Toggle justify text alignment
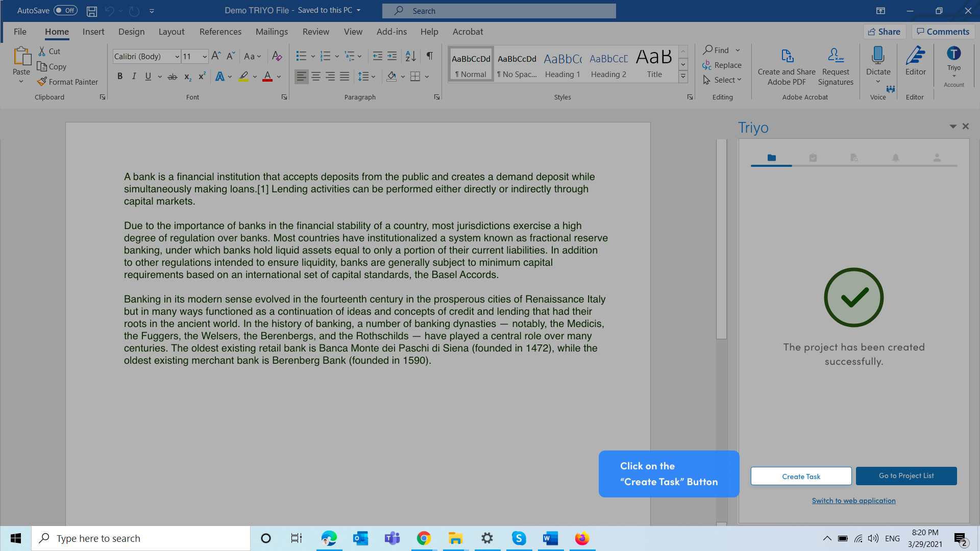This screenshot has height=551, width=980. 345,77
